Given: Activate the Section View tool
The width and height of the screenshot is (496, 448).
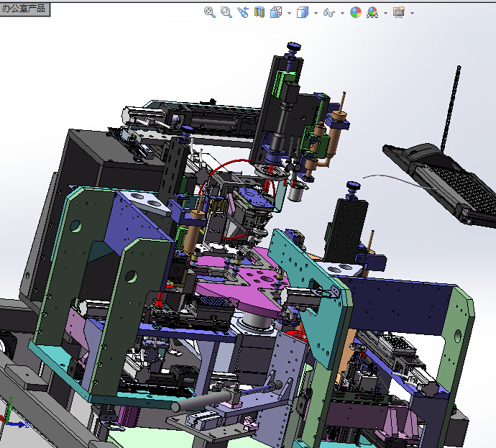Looking at the screenshot, I should coord(260,12).
